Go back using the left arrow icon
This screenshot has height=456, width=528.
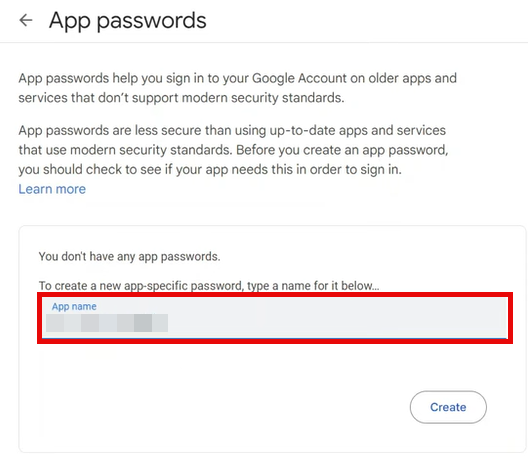pyautogui.click(x=26, y=20)
